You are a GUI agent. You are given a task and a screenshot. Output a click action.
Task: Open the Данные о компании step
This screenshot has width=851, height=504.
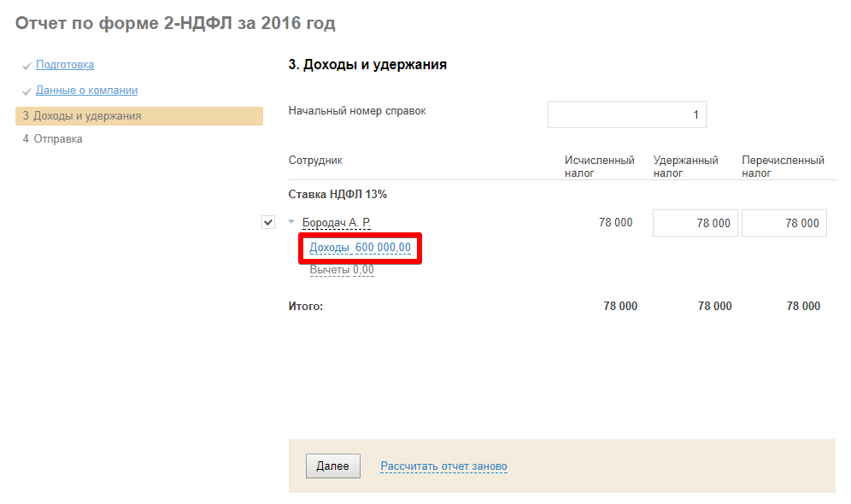[x=86, y=91]
